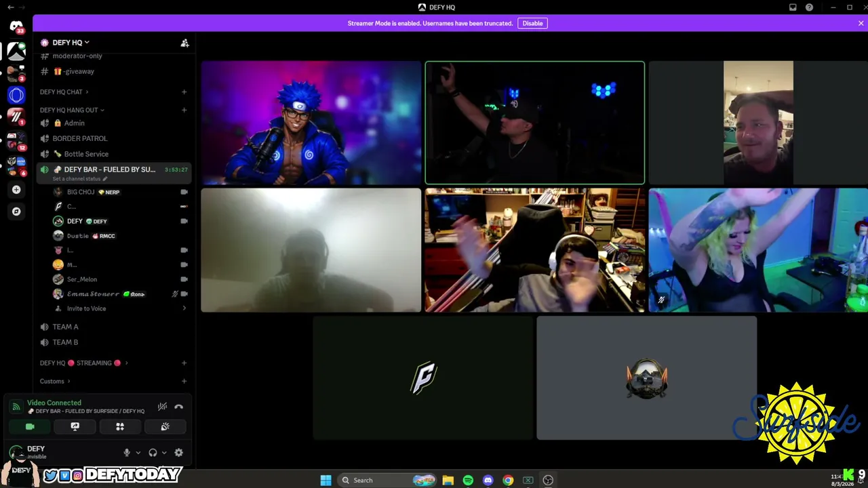The height and width of the screenshot is (488, 868).
Task: Toggle noise suppression in voice panel
Action: [x=162, y=407]
